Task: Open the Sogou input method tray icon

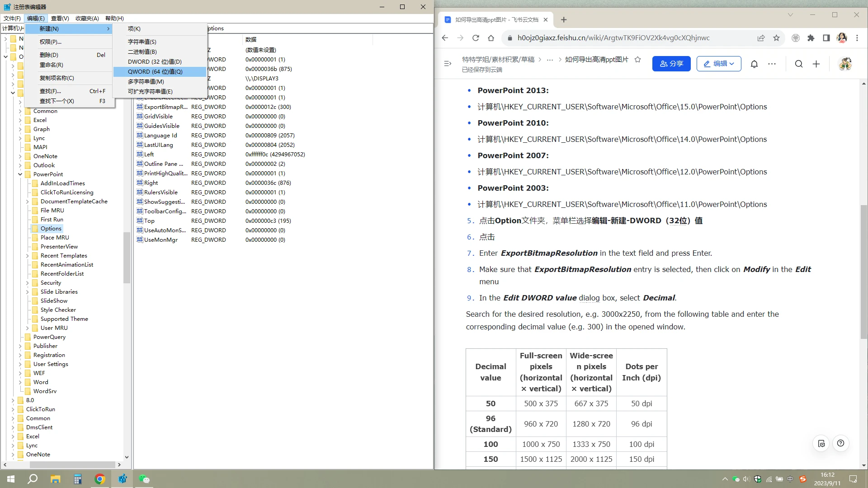Action: click(x=802, y=479)
